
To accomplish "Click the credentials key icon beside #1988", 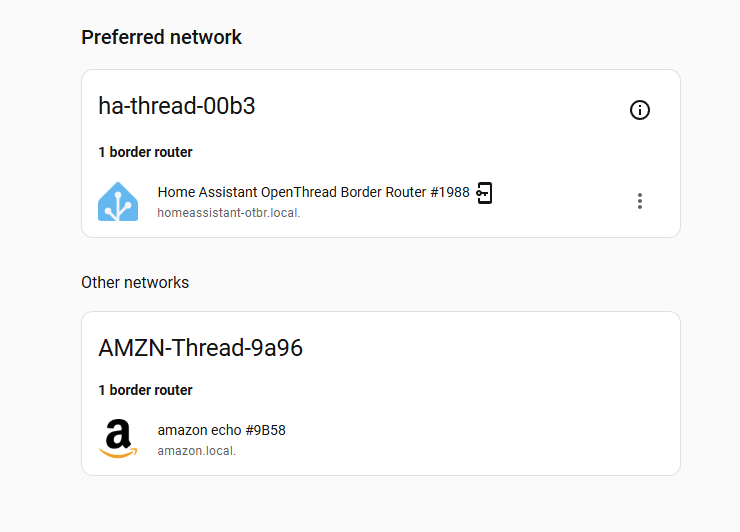I will (484, 193).
